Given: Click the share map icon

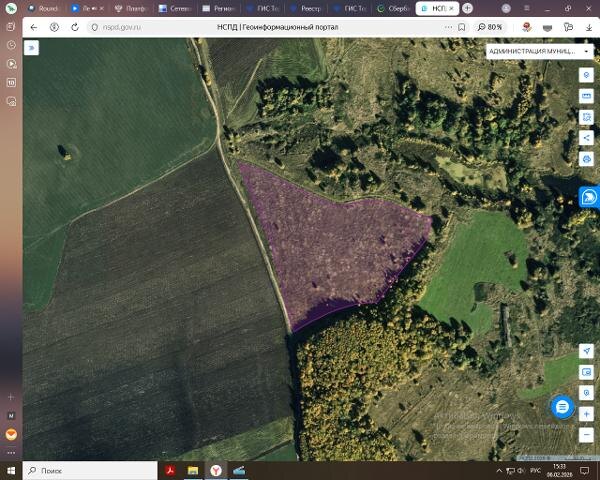Looking at the screenshot, I should tap(586, 138).
